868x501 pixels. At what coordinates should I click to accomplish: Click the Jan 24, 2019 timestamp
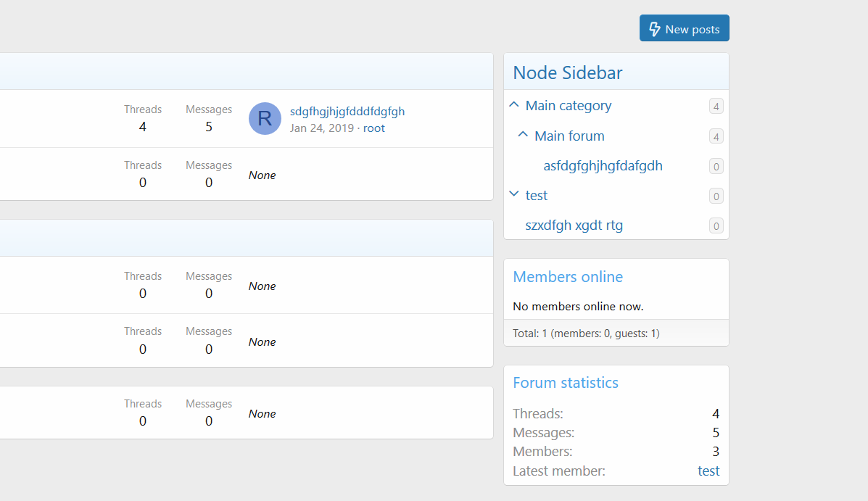[x=322, y=128]
